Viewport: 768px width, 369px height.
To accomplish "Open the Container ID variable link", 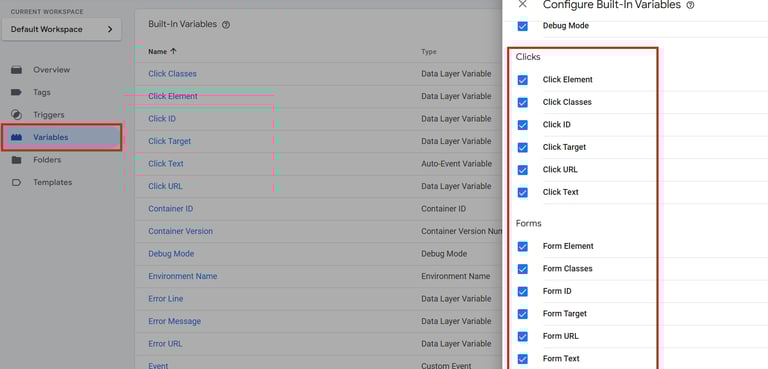I will pyautogui.click(x=170, y=209).
